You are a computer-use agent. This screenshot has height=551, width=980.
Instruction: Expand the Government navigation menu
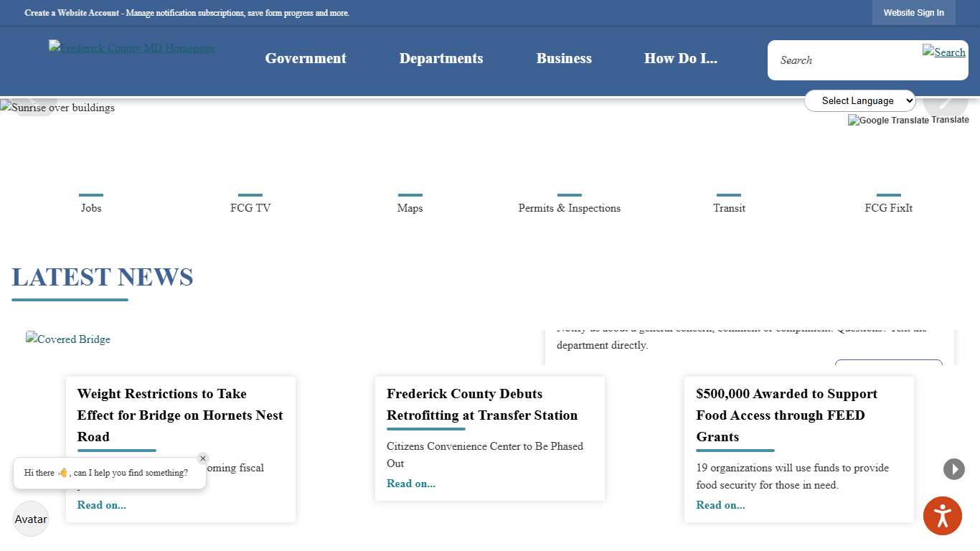pos(306,58)
